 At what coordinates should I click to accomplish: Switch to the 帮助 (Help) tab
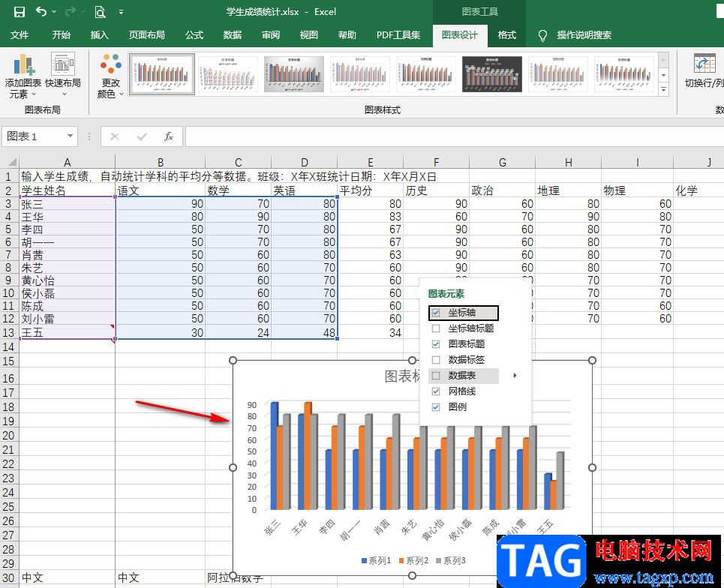(x=347, y=35)
